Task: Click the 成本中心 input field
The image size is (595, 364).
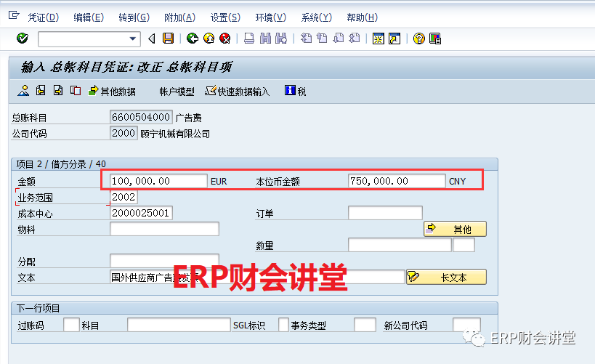Action: click(x=141, y=213)
